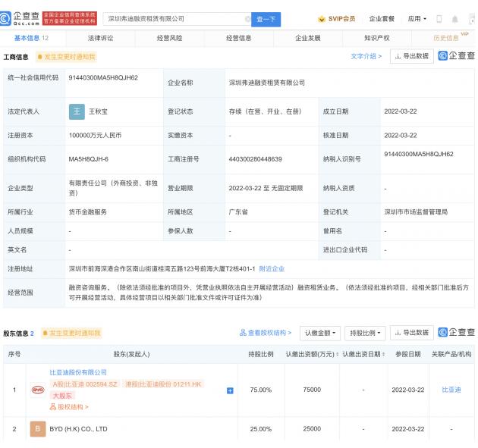
Task: Select the 货币金融服务 industry value
Action: tap(88, 212)
